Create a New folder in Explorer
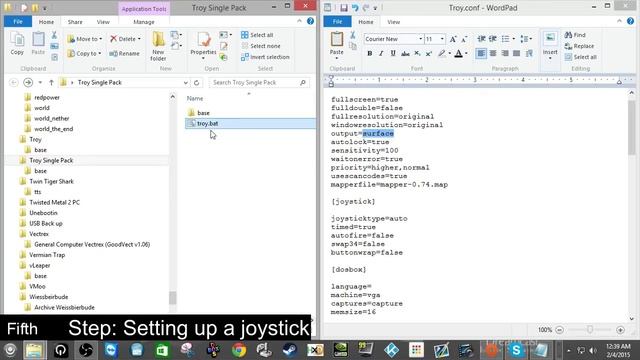 (x=158, y=46)
